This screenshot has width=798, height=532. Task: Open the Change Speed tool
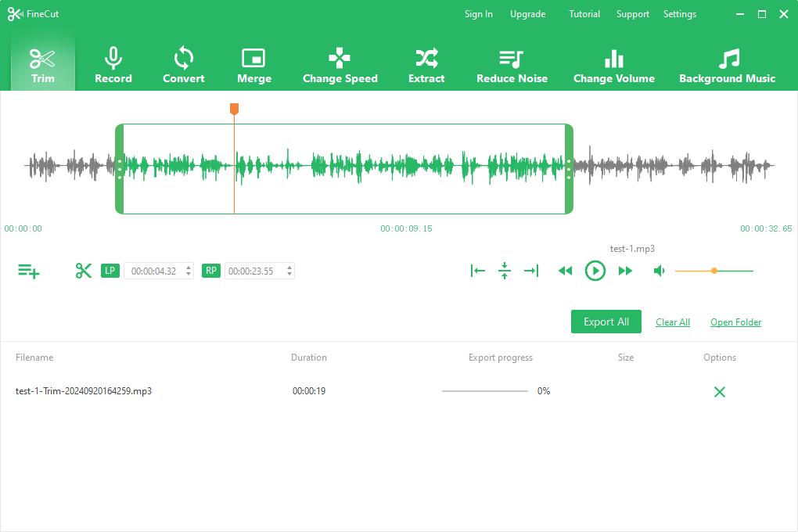(340, 65)
